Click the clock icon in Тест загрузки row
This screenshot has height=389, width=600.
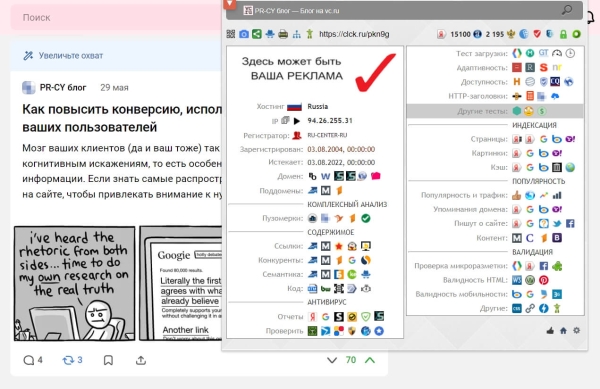point(570,53)
